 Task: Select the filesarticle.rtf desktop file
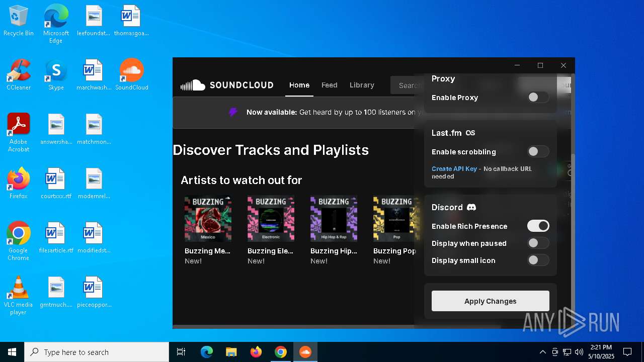[x=56, y=238]
